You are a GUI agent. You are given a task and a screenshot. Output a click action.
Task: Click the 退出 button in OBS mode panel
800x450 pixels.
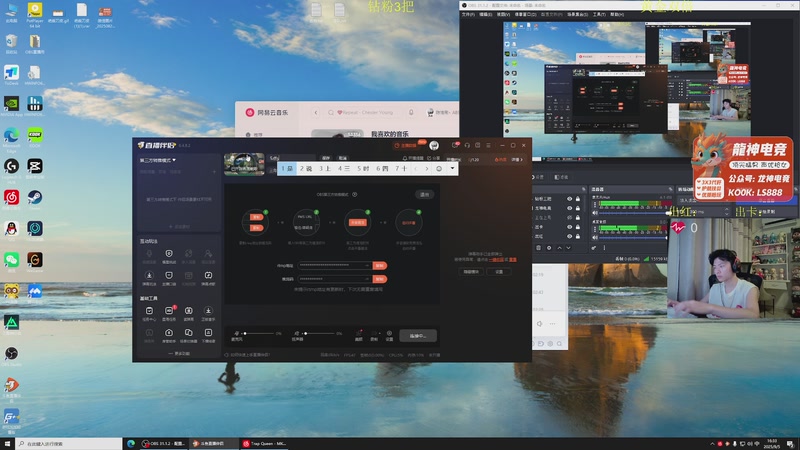click(424, 194)
